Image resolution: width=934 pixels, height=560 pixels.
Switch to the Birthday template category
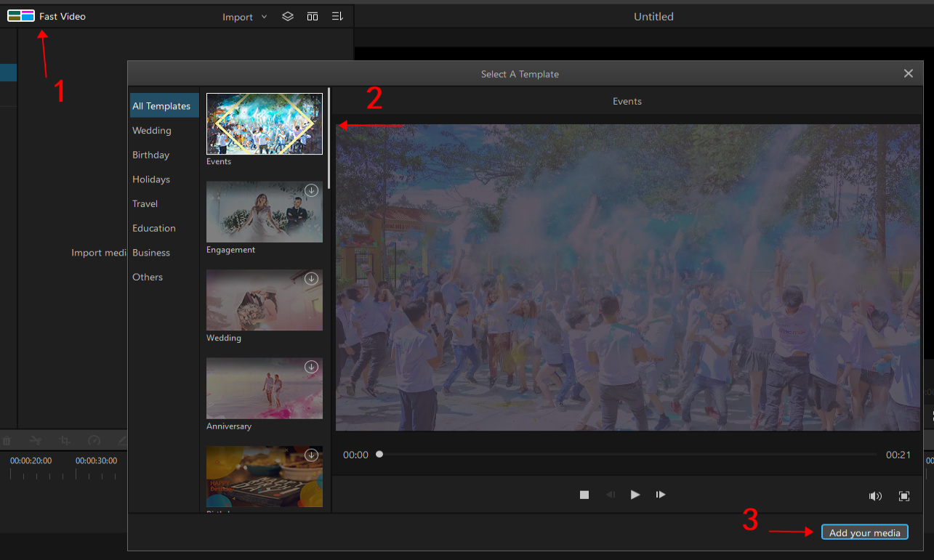tap(150, 155)
